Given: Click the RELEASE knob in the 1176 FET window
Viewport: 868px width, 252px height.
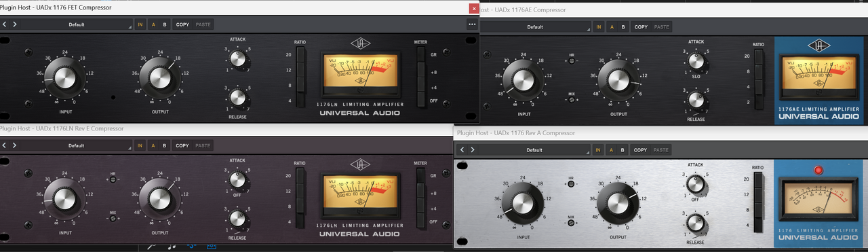Looking at the screenshot, I should click(x=237, y=97).
